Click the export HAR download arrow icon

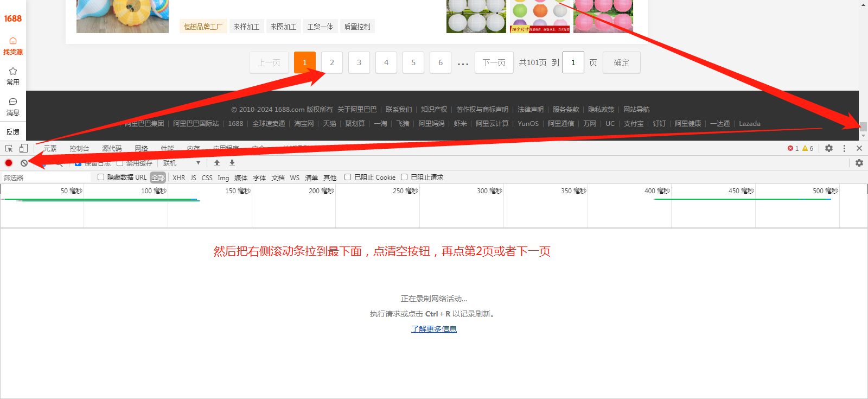pos(232,163)
